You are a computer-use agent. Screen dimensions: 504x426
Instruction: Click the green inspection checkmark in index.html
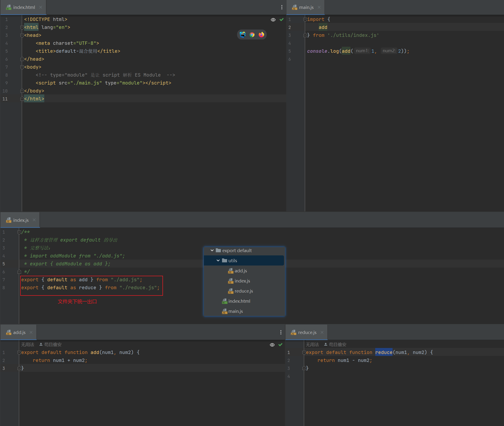pyautogui.click(x=281, y=20)
